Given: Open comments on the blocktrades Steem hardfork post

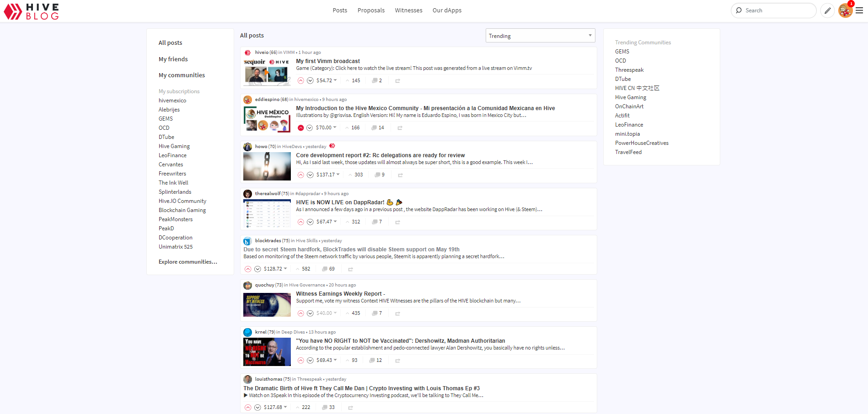Looking at the screenshot, I should (328, 269).
